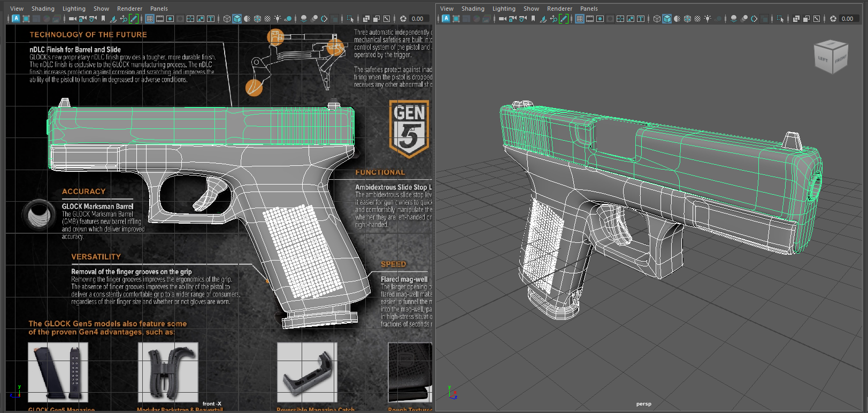868x413 pixels.
Task: Click Bookmarks icon in persp panel toolbar
Action: click(x=533, y=19)
